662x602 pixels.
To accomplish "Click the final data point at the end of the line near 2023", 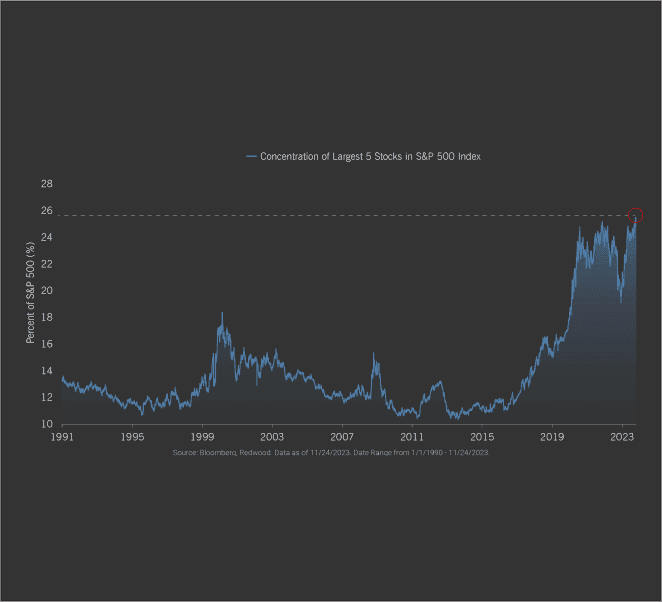I will coord(635,216).
